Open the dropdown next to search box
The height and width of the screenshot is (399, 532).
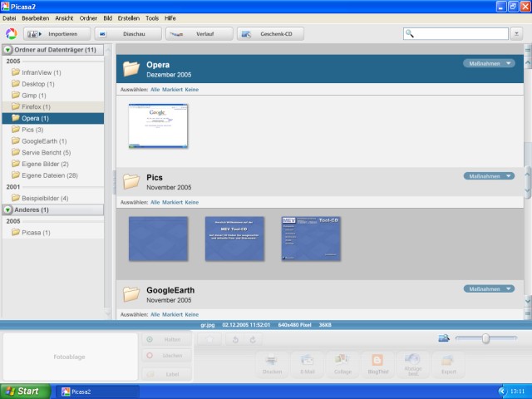tap(516, 34)
